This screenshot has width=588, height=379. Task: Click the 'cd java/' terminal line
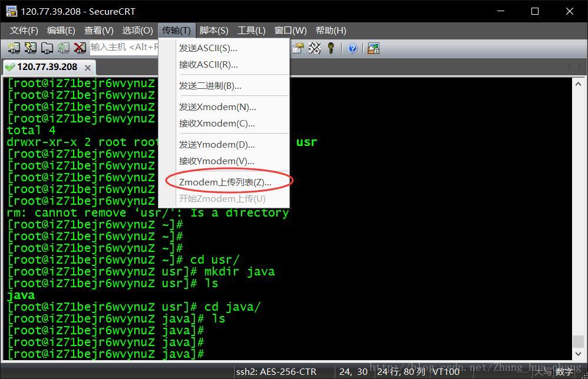click(134, 307)
